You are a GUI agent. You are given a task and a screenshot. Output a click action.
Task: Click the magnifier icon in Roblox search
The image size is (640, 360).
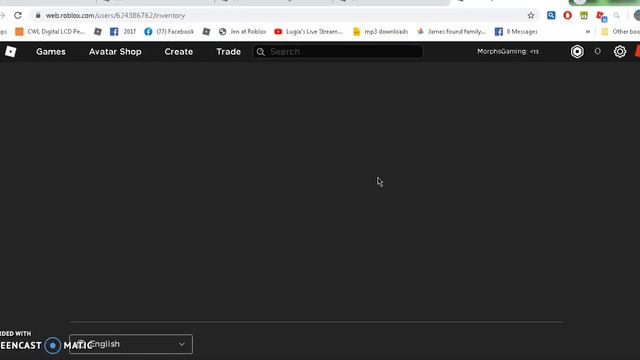click(x=261, y=52)
